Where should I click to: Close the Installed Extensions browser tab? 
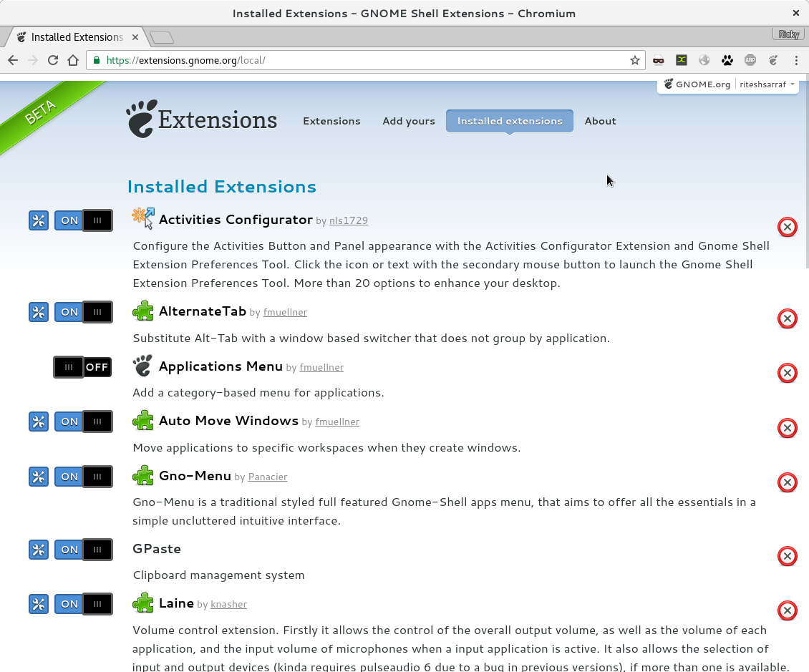click(135, 37)
